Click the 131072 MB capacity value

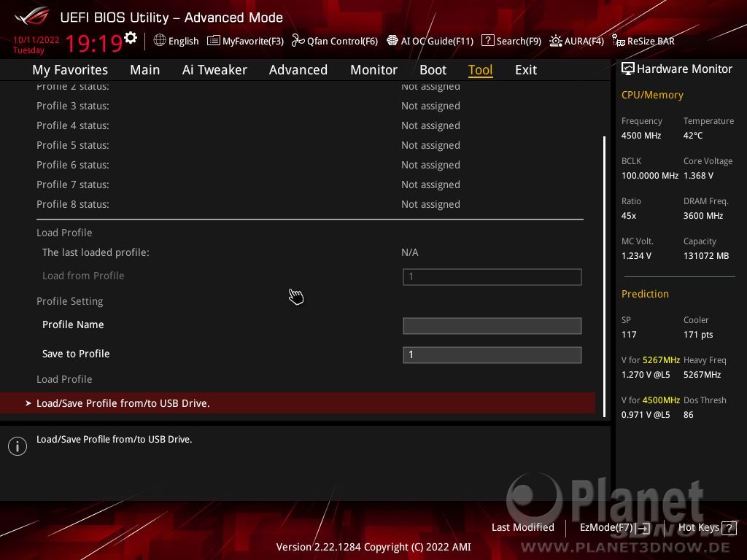tap(706, 256)
